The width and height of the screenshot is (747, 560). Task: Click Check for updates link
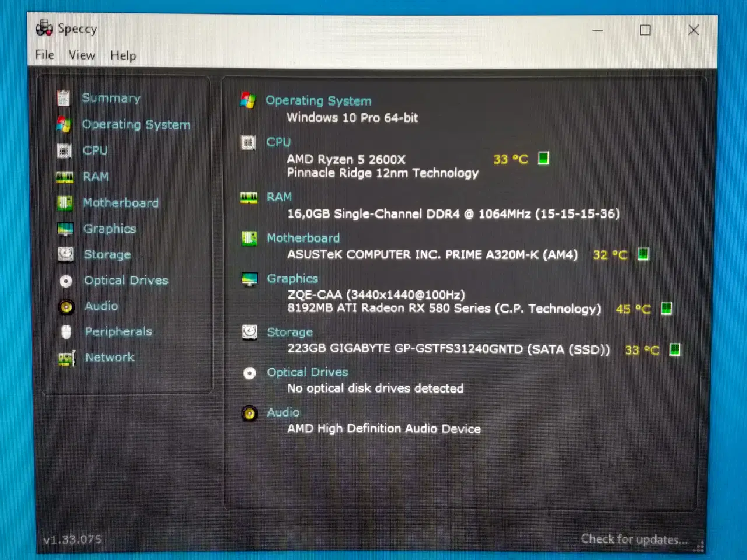coord(634,539)
